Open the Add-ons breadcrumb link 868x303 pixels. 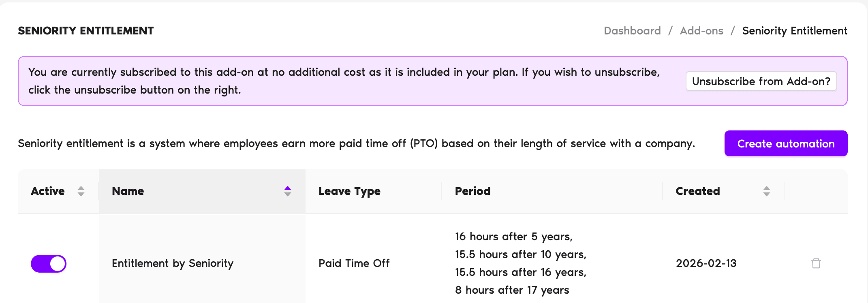pos(701,31)
